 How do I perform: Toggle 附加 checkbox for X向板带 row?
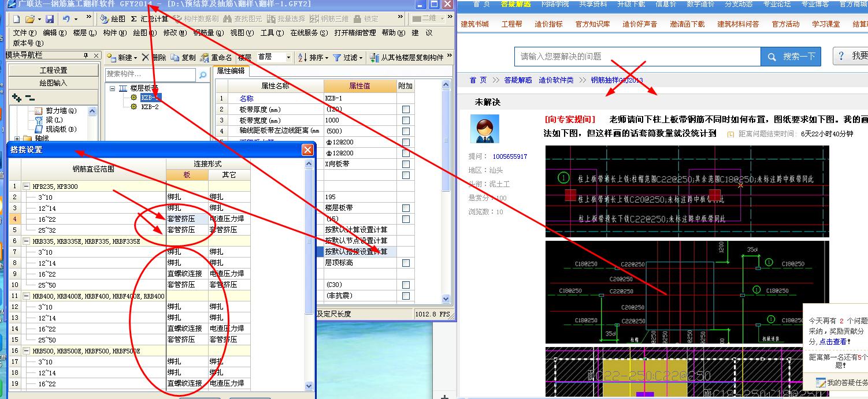pyautogui.click(x=406, y=164)
